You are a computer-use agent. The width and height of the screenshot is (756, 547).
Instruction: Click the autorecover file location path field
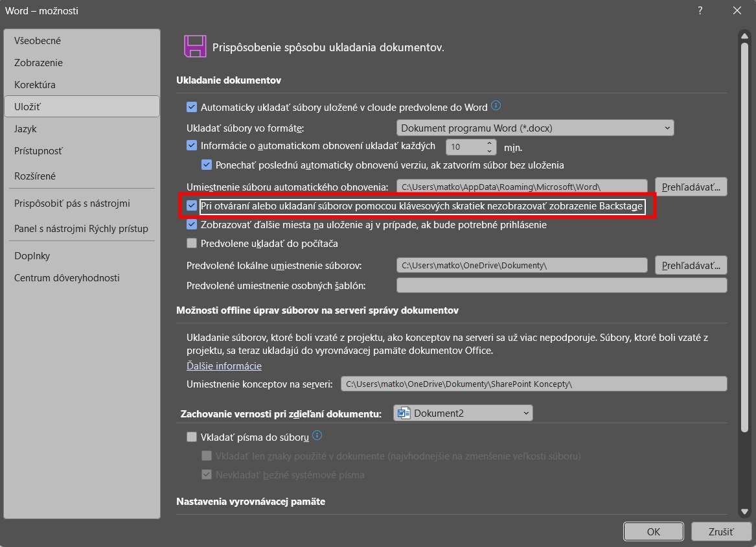521,187
